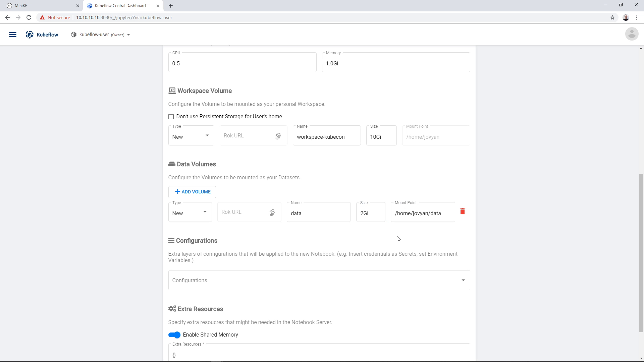The image size is (644, 362).
Task: Click the scrollbar up arrow
Action: pyautogui.click(x=641, y=49)
